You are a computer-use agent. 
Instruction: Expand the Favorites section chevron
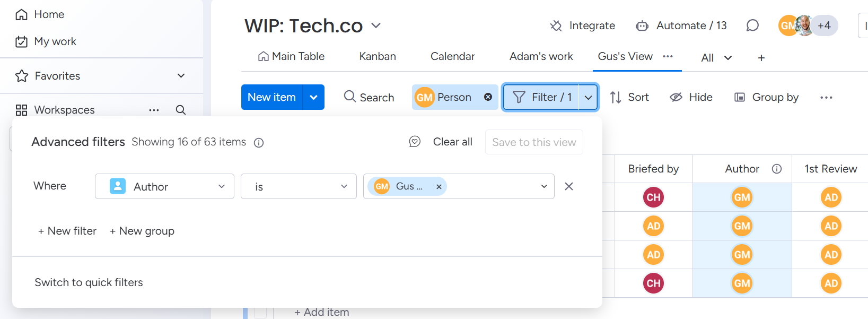(181, 76)
